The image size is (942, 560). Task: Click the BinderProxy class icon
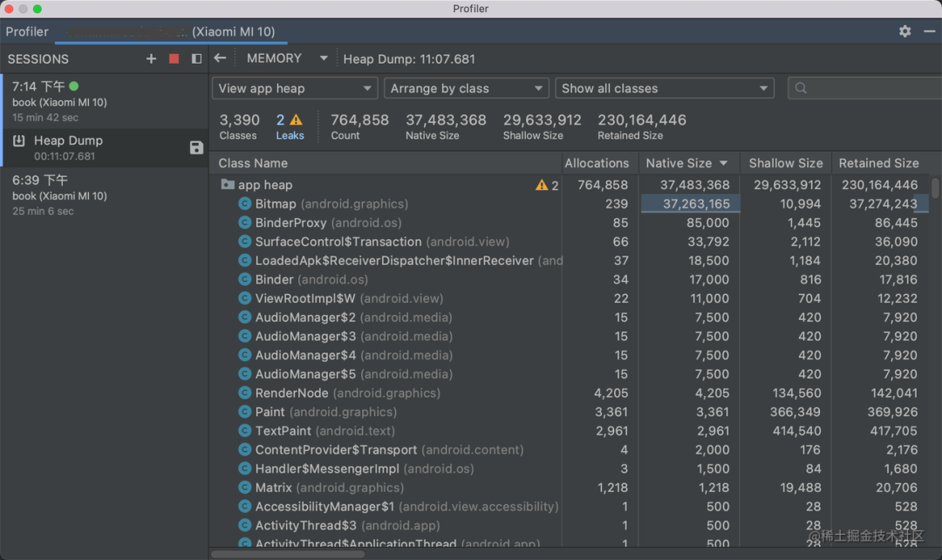click(244, 223)
